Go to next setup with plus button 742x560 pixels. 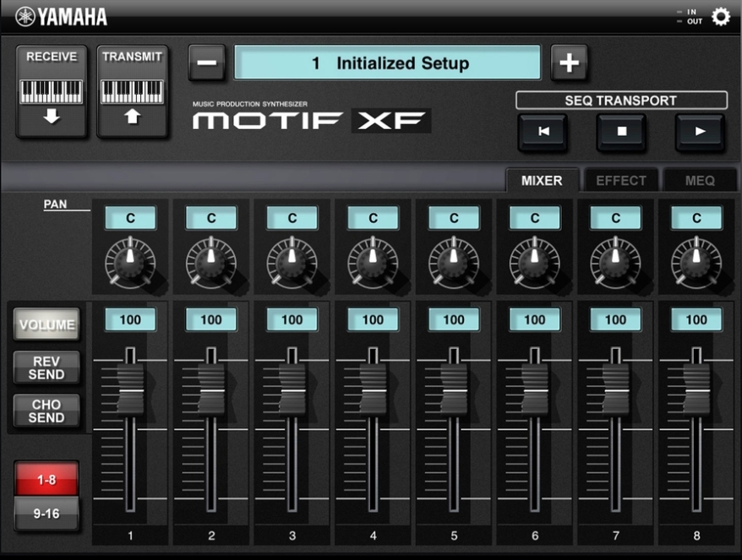(x=570, y=63)
